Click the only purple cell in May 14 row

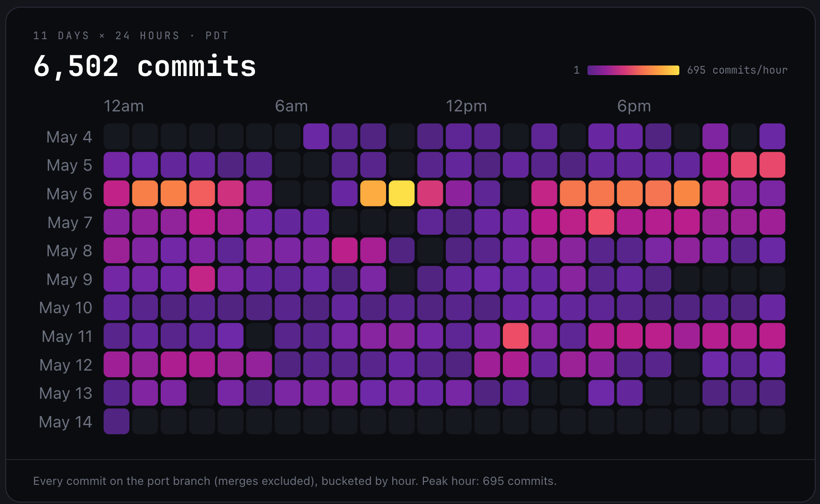pyautogui.click(x=117, y=421)
